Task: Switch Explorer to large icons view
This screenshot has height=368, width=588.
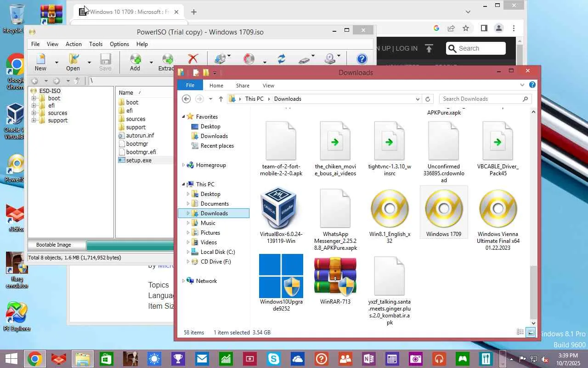Action: [531, 332]
